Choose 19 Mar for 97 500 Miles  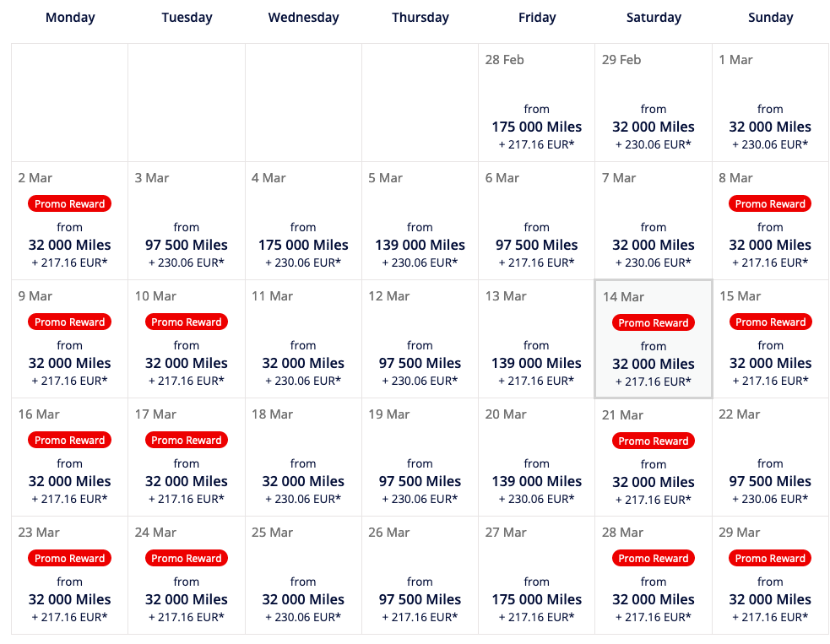click(420, 457)
